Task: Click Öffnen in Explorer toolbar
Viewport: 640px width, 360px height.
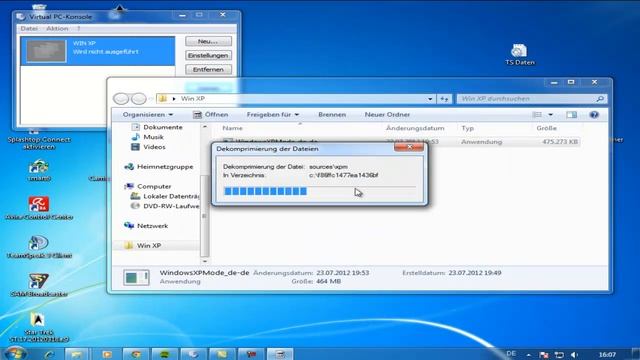Action: [x=211, y=115]
